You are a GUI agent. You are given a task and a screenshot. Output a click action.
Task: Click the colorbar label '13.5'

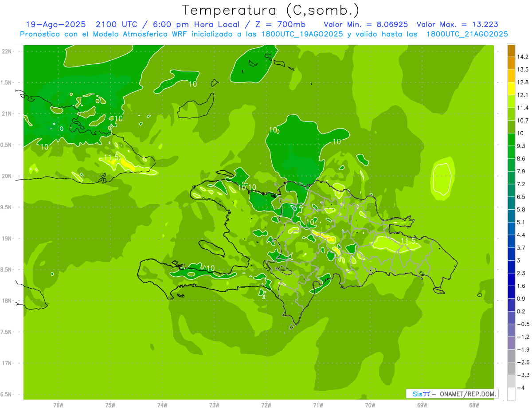click(522, 70)
